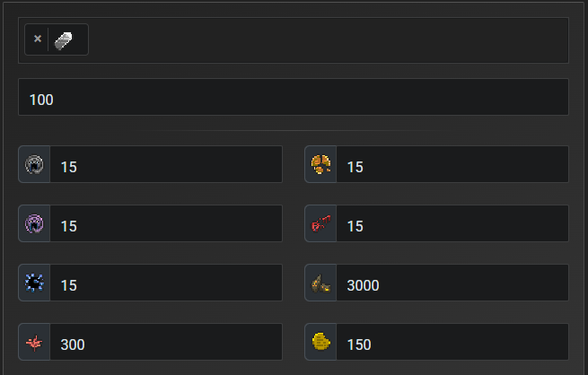The width and height of the screenshot is (588, 375).
Task: Focus the quantity field showing 100
Action: point(293,98)
